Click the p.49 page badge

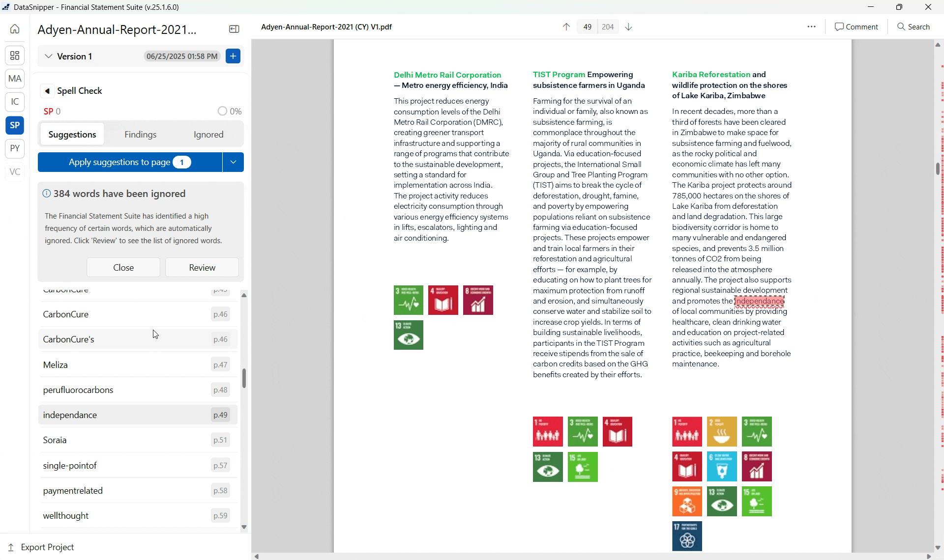tap(221, 415)
